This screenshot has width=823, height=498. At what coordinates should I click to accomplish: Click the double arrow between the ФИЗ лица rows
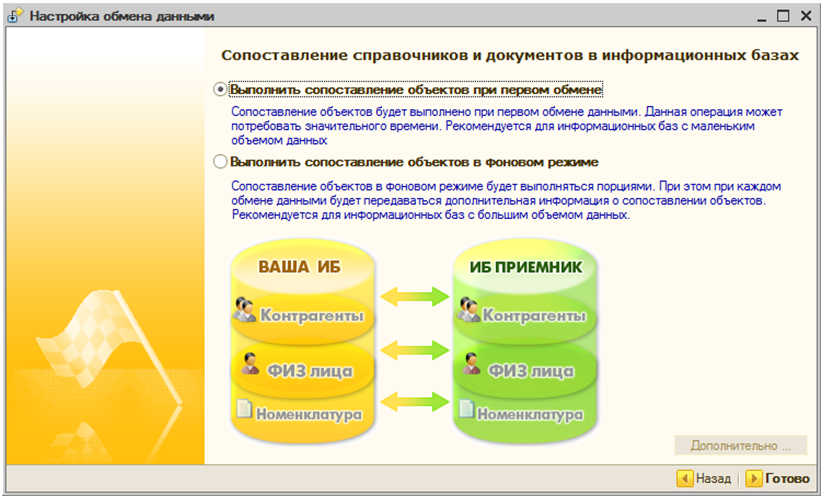pos(413,350)
